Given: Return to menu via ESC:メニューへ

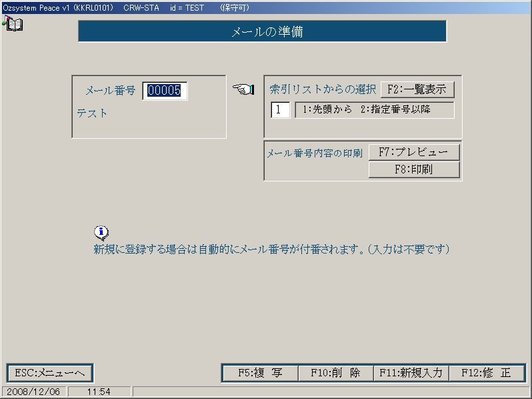Looking at the screenshot, I should [x=49, y=373].
